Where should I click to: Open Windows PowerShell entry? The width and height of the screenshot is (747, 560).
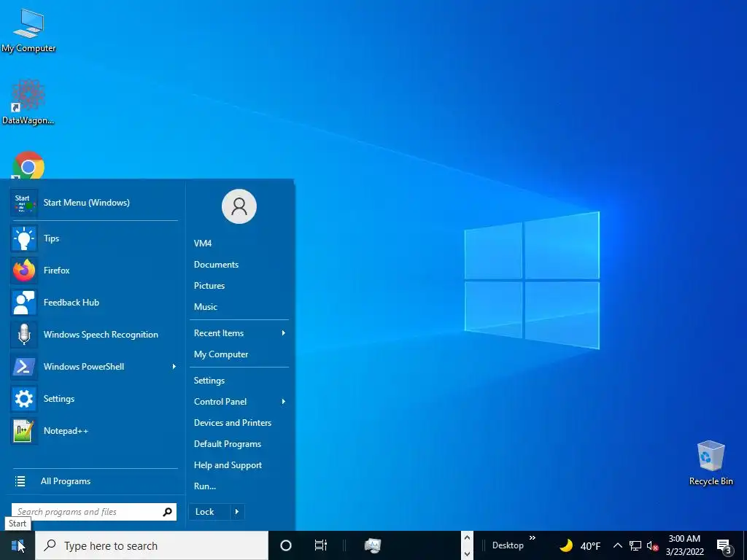pyautogui.click(x=94, y=367)
